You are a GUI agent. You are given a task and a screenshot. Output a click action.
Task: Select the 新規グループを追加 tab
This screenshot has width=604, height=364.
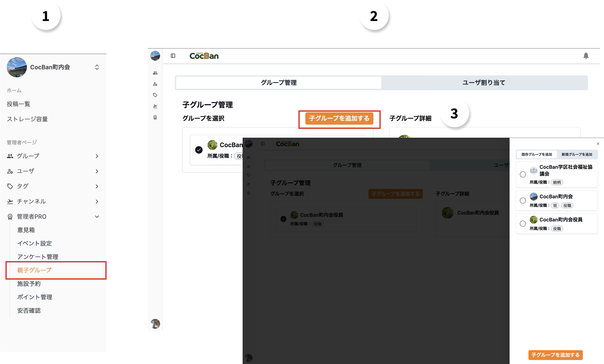[x=577, y=155]
